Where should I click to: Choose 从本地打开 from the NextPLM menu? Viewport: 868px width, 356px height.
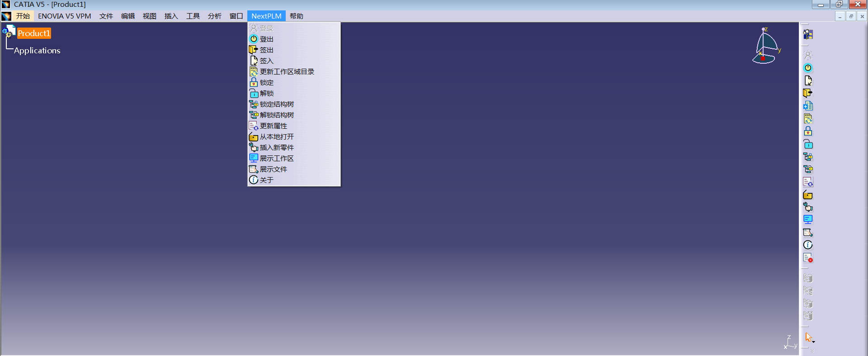tap(294, 137)
